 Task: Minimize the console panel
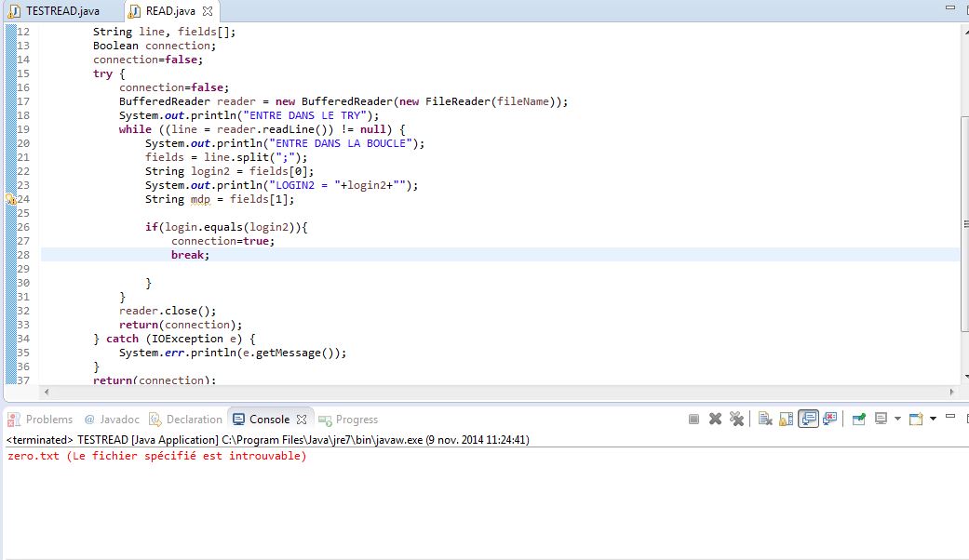pyautogui.click(x=949, y=419)
